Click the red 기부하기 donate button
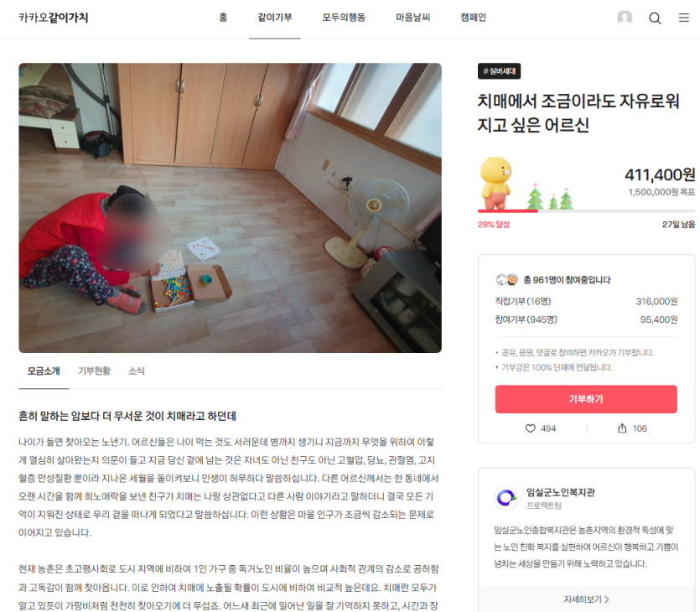The height and width of the screenshot is (612, 700). (586, 399)
